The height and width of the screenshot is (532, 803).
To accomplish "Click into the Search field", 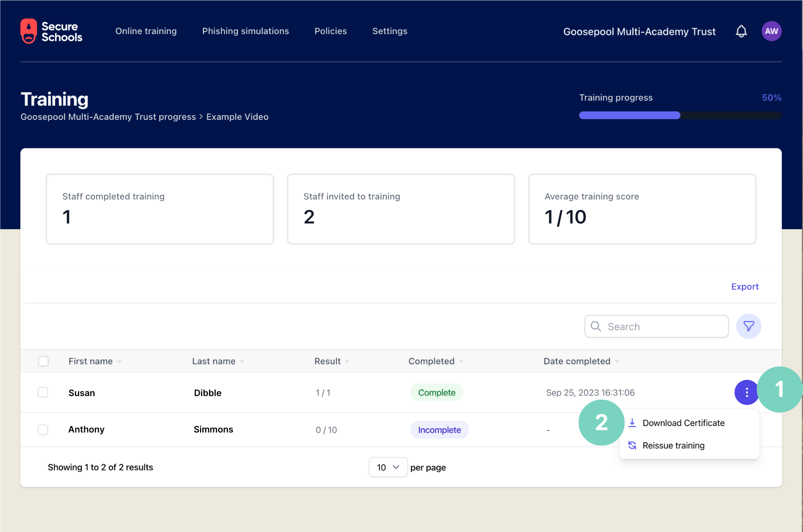I will coord(656,326).
